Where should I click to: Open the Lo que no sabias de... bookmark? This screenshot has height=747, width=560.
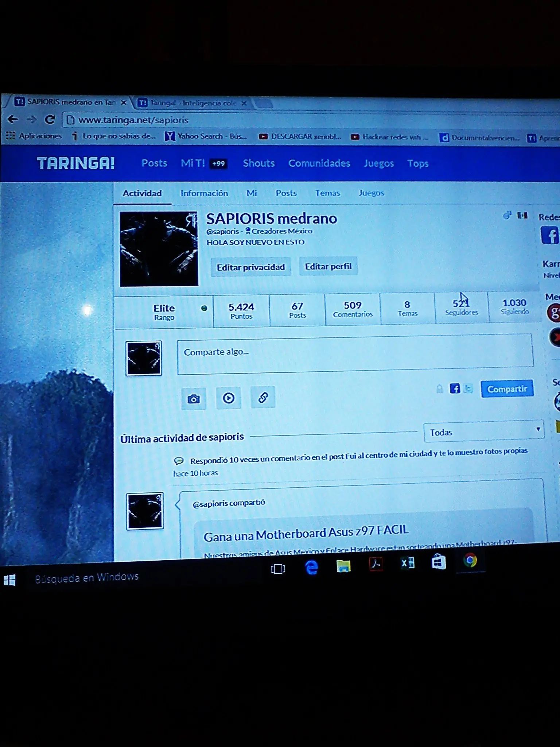pyautogui.click(x=114, y=136)
